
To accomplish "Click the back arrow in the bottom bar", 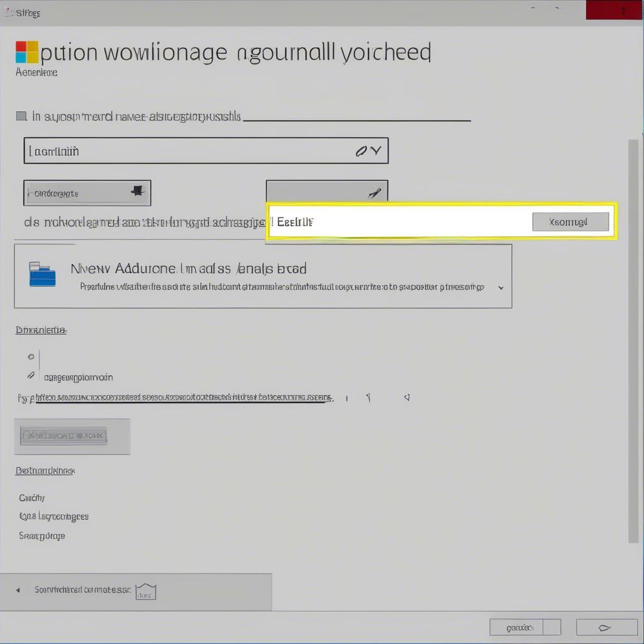I will point(18,590).
